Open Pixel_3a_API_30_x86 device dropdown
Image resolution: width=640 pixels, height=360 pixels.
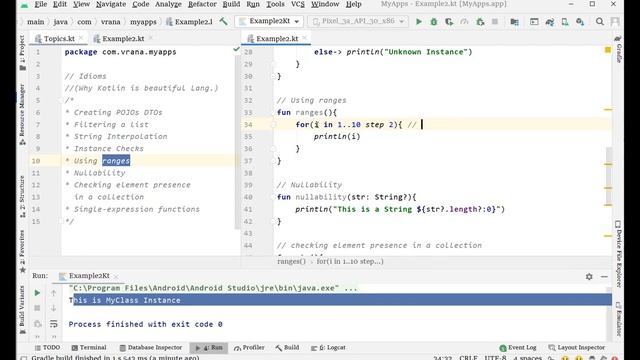coord(358,21)
